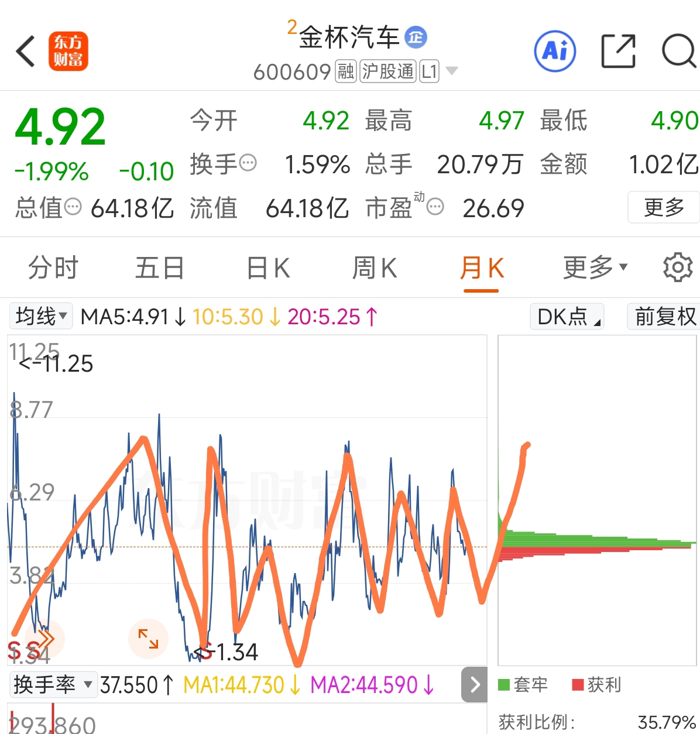Tap the 金额 value 1.02亿
Viewport: 700px width, 734px height.
pyautogui.click(x=664, y=164)
